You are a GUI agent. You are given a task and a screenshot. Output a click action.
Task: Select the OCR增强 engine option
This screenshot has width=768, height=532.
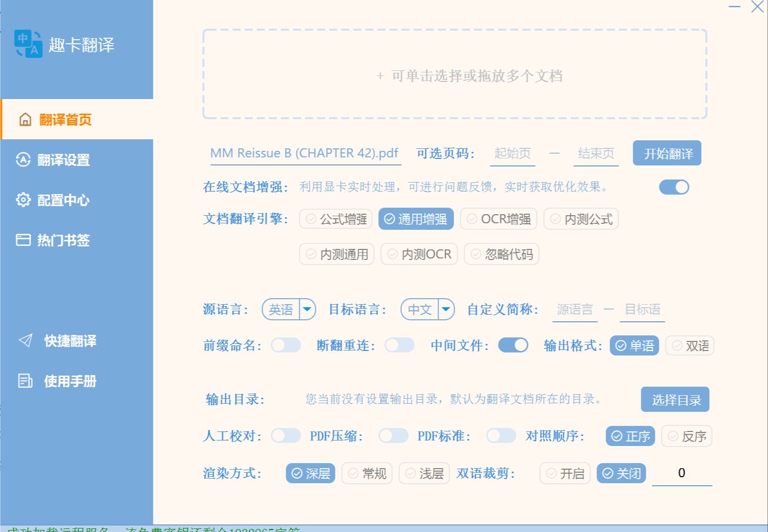pyautogui.click(x=498, y=219)
